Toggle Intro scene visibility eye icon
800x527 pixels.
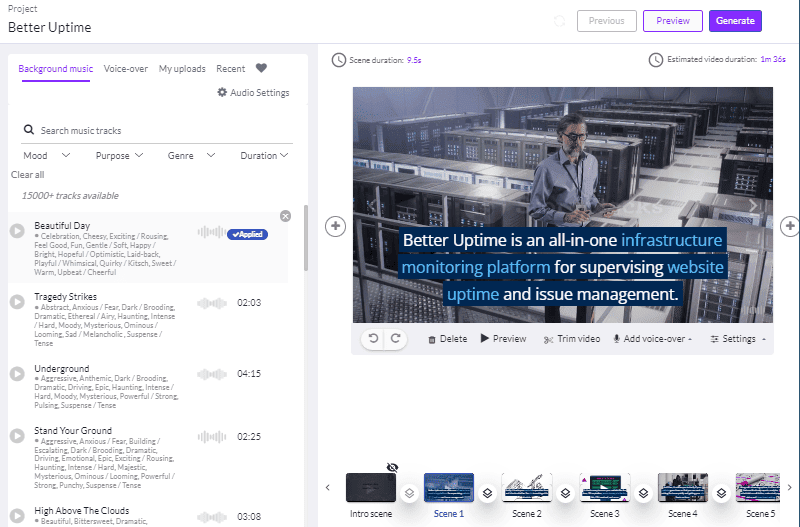coord(392,467)
